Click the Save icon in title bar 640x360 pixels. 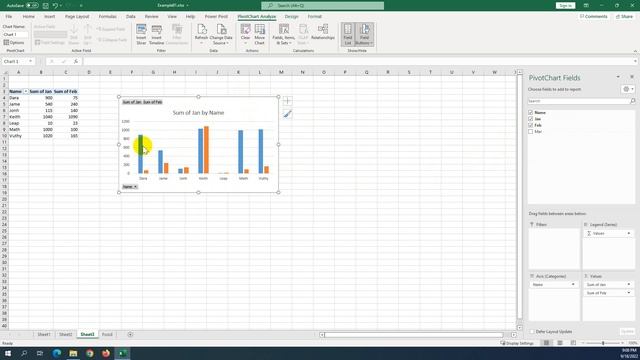(45, 6)
